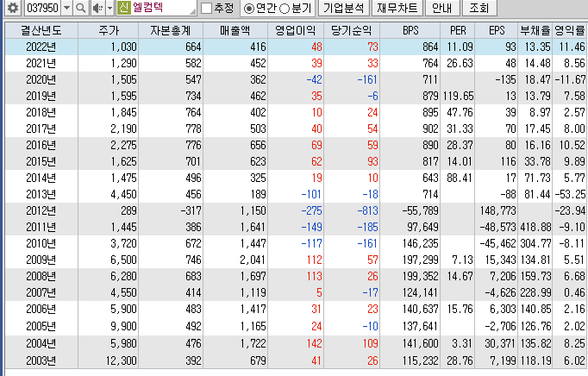The width and height of the screenshot is (588, 376).
Task: Select the 2004년 row label
Action: (x=41, y=343)
